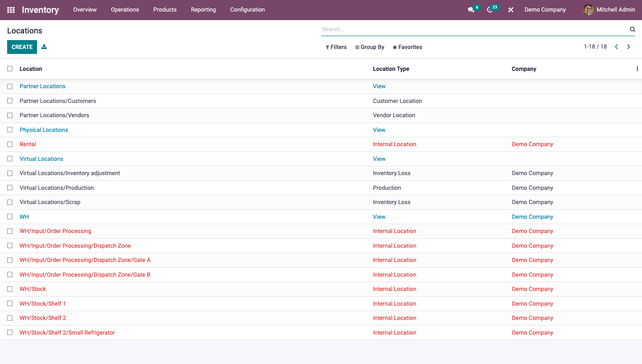Click into the Search field
The image size is (642, 364).
(475, 29)
